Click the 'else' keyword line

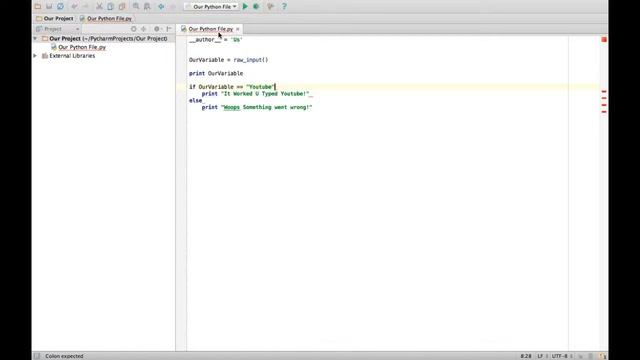tap(196, 100)
